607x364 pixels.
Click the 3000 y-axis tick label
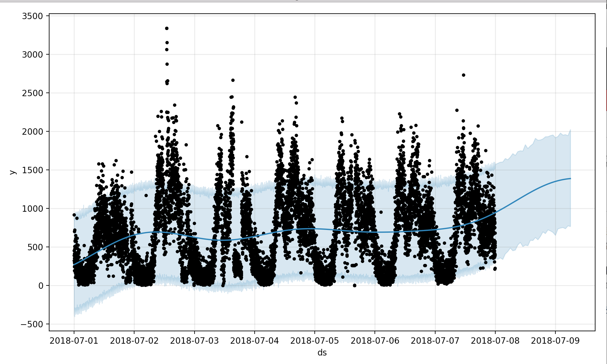click(x=32, y=55)
